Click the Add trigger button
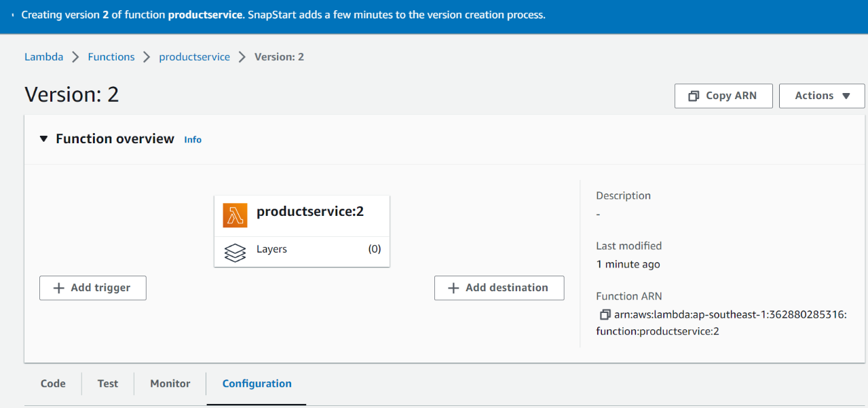Viewport: 868px width, 408px height. (x=92, y=287)
